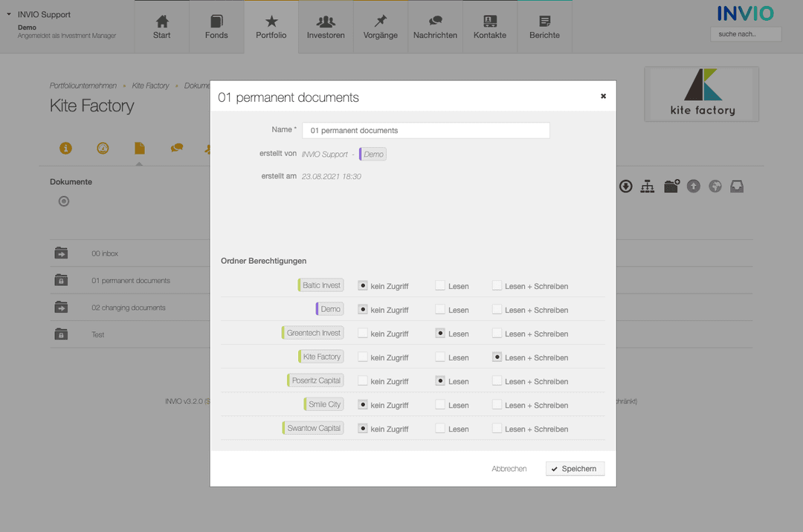Open the Nachrichten tab
Image resolution: width=803 pixels, height=532 pixels.
[x=435, y=27]
